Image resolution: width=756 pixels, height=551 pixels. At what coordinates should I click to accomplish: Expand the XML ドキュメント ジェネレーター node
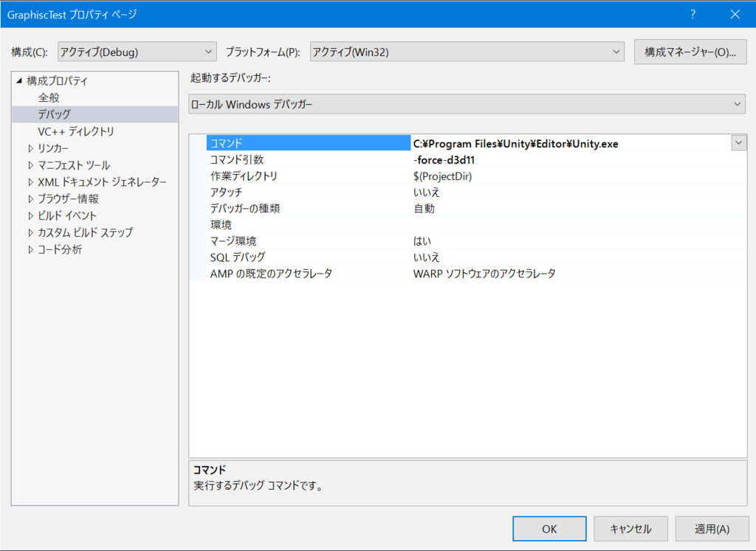point(31,182)
